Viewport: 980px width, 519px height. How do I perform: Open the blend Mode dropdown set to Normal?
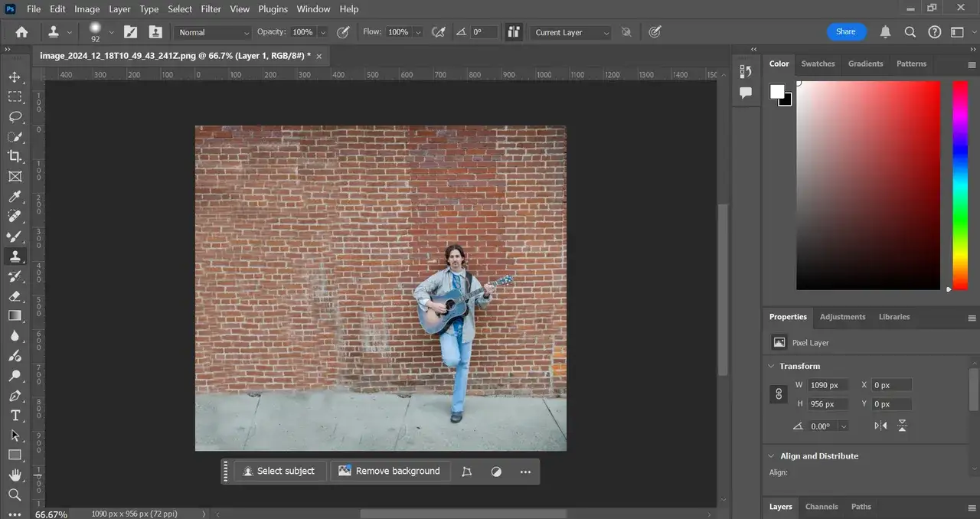214,32
